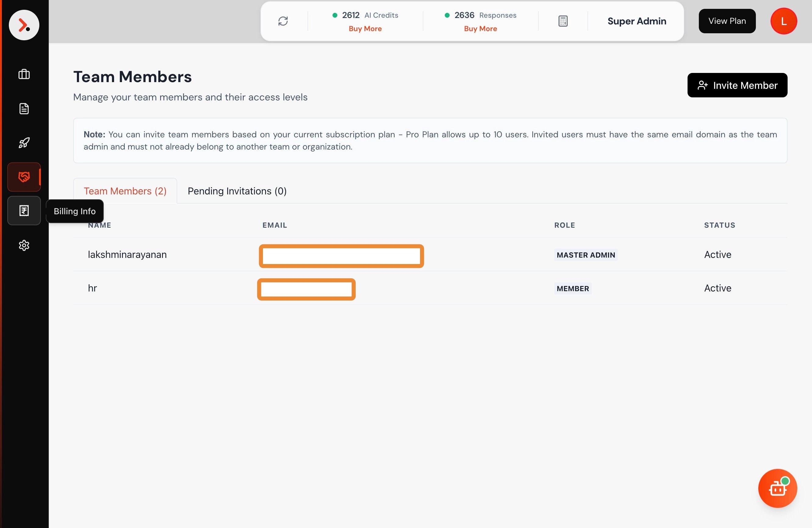Image resolution: width=812 pixels, height=528 pixels.
Task: Click the Invite Member button
Action: point(737,85)
